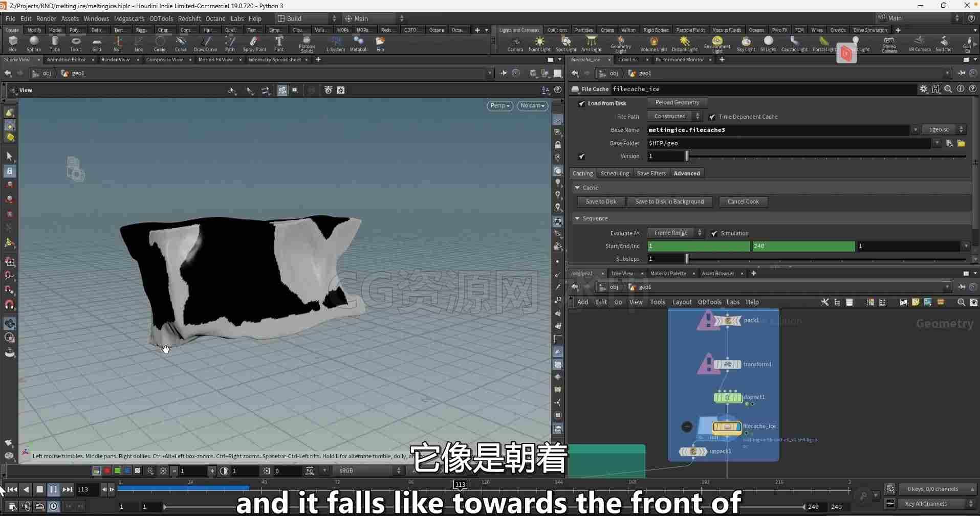Toggle the Version checkbox

[581, 156]
